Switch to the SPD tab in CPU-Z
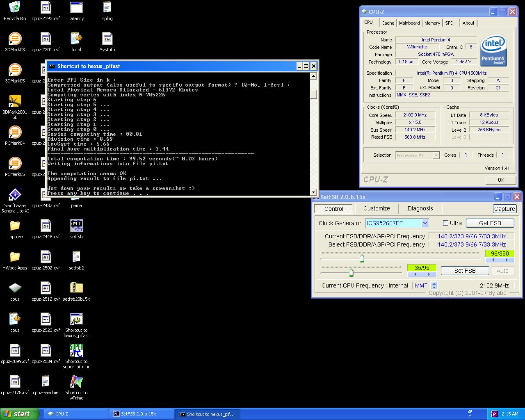525x420 pixels. coord(450,23)
